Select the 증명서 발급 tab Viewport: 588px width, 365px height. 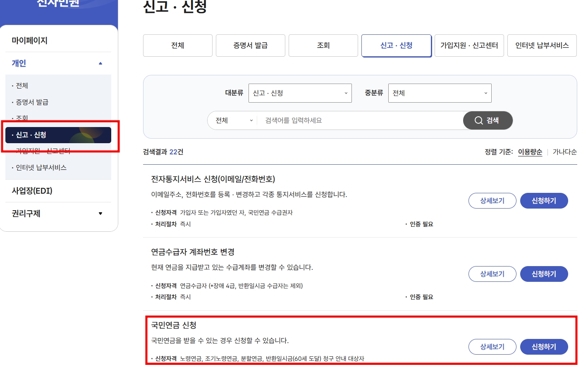coord(251,46)
